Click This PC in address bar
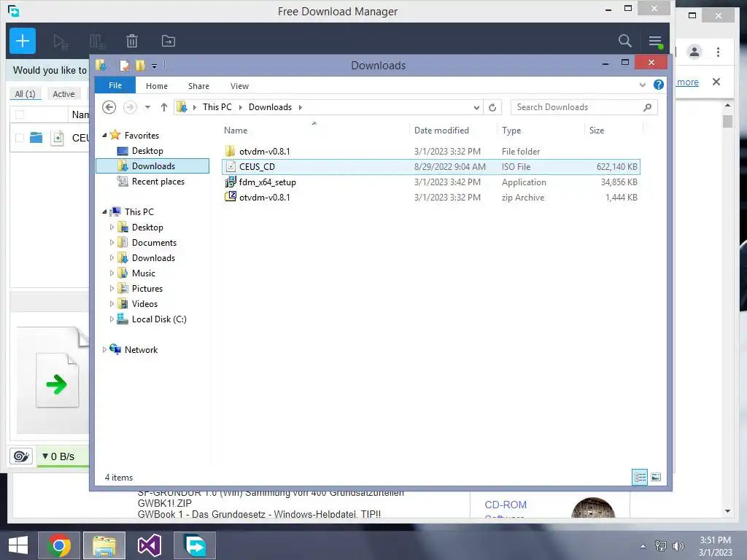The image size is (747, 560). (x=217, y=107)
